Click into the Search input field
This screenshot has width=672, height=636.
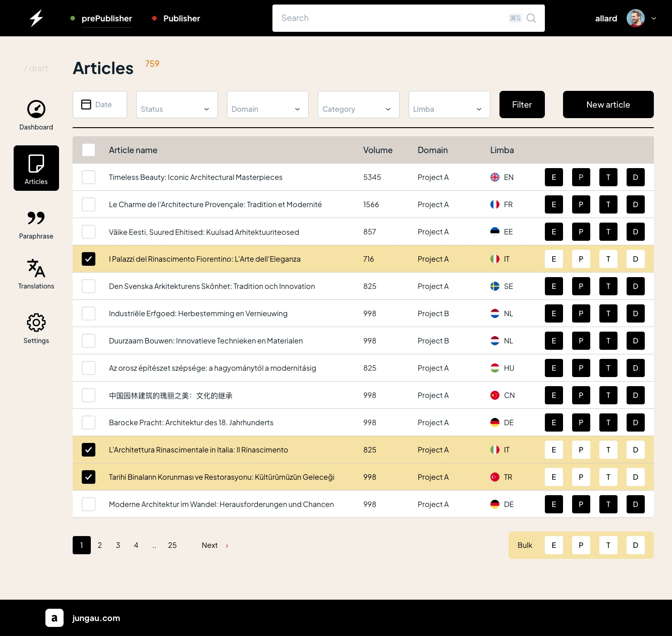[x=390, y=18]
